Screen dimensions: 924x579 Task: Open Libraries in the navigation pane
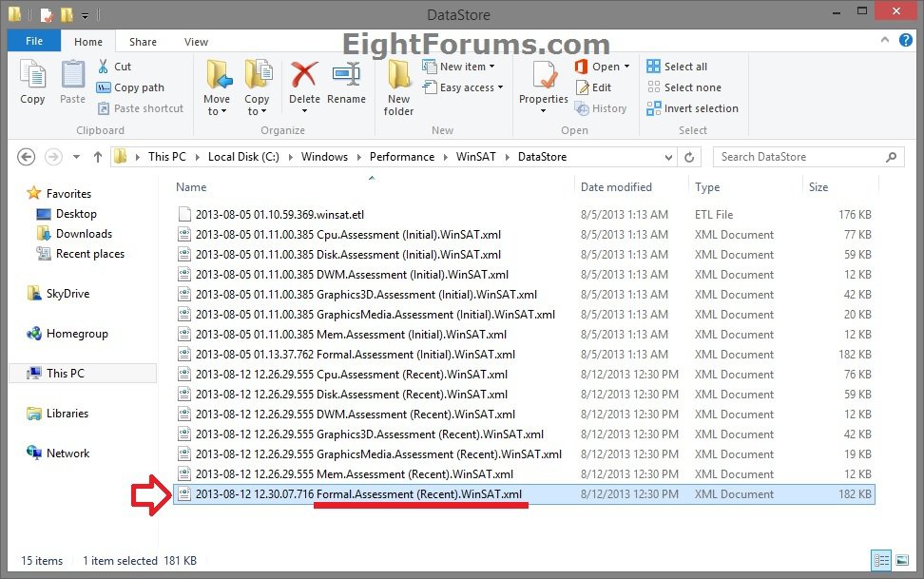57,414
